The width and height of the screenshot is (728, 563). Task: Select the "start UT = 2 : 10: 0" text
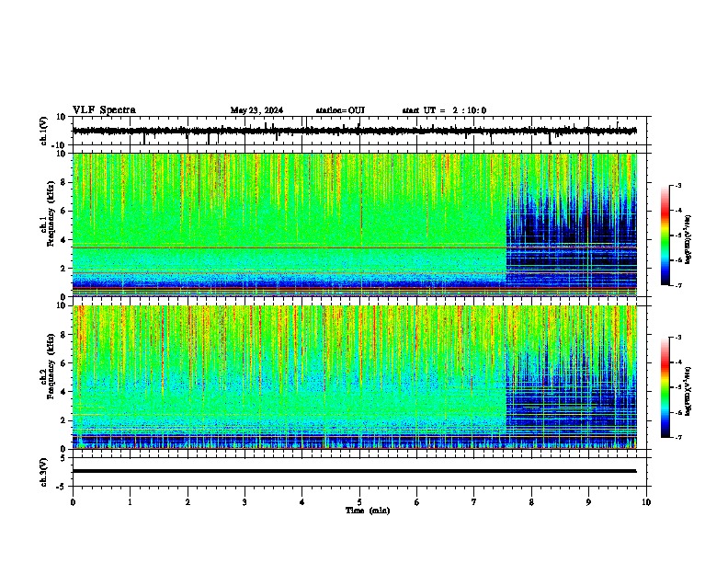point(444,110)
